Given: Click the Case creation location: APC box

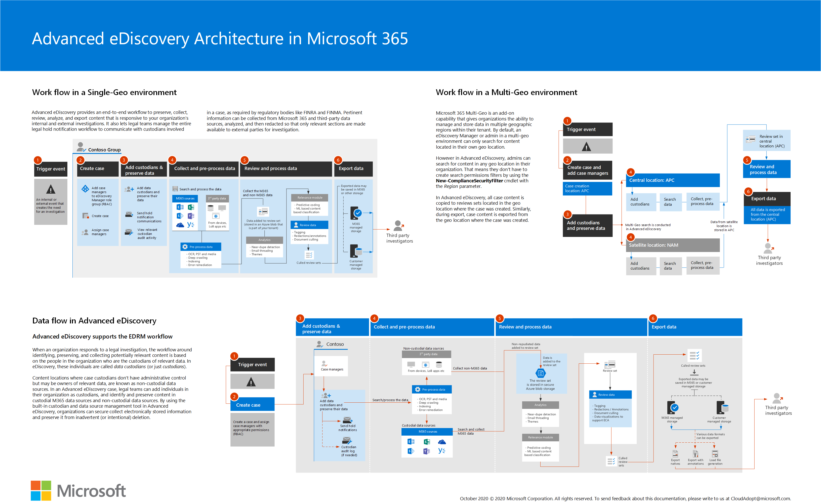Looking at the screenshot, I should 587,188.
